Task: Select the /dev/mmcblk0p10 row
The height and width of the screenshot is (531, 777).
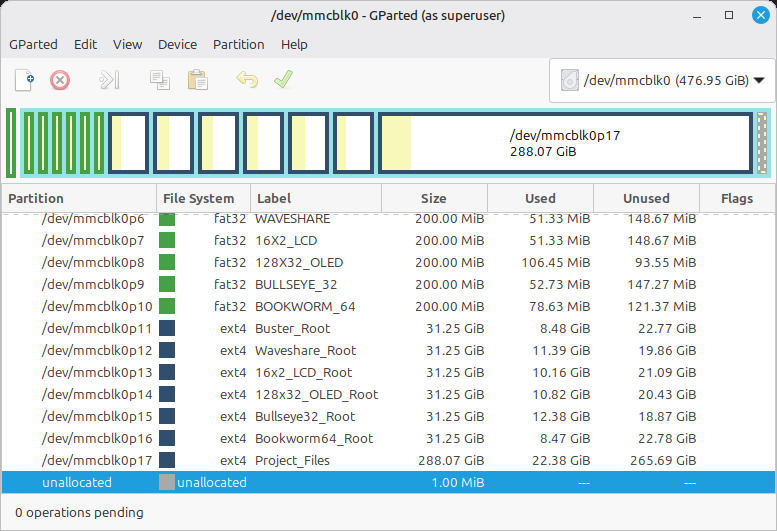Action: click(x=388, y=306)
